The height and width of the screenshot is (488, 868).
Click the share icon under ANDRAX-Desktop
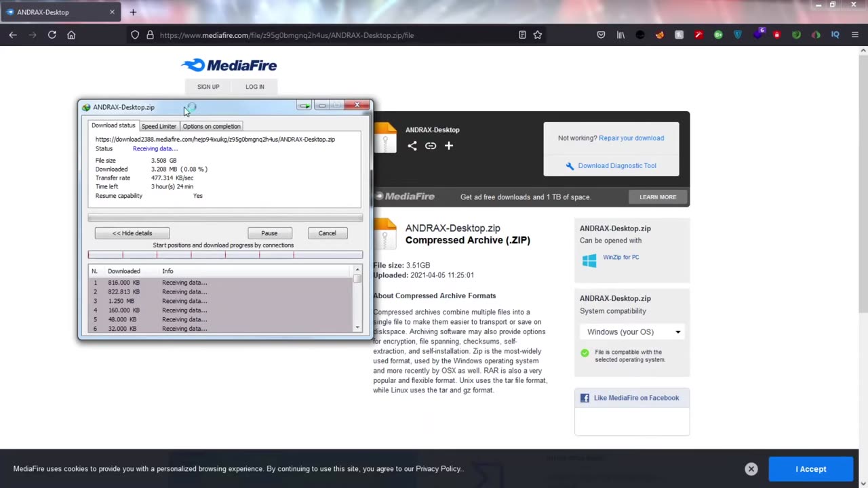pyautogui.click(x=412, y=146)
